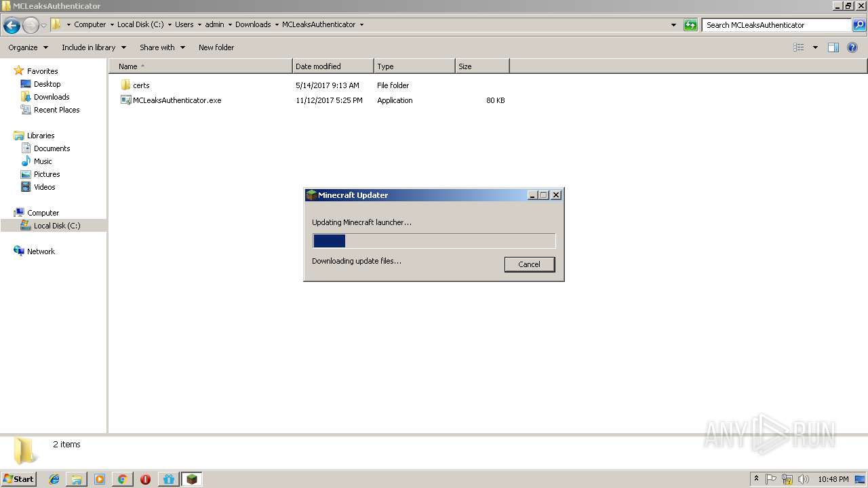Click MCLeaksAuthenticator.exe file name
The image size is (868, 488).
coord(177,100)
